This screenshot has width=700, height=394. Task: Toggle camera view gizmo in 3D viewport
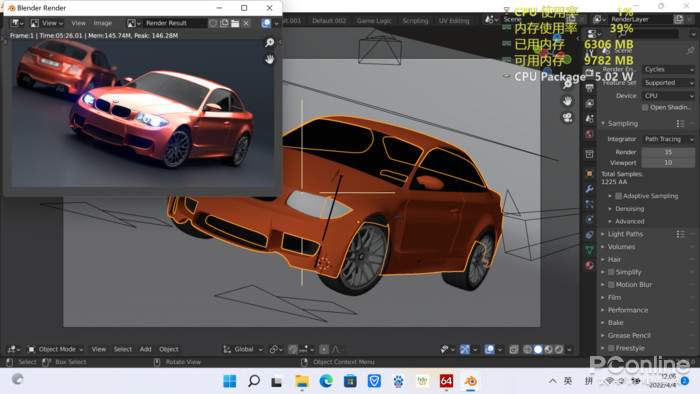[x=567, y=117]
